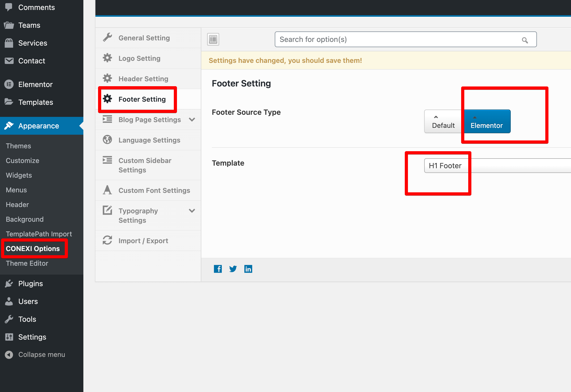Expand Typography Settings chevron
This screenshot has width=571, height=392.
192,211
